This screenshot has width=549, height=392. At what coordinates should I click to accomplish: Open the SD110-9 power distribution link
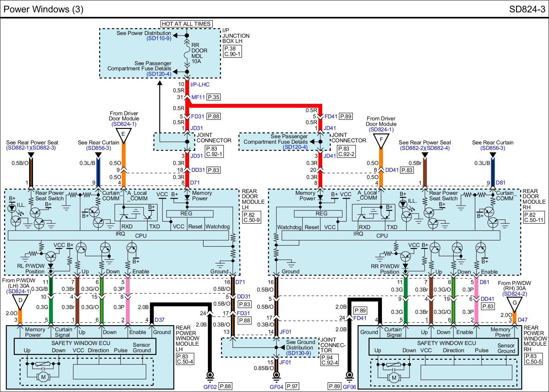click(159, 38)
